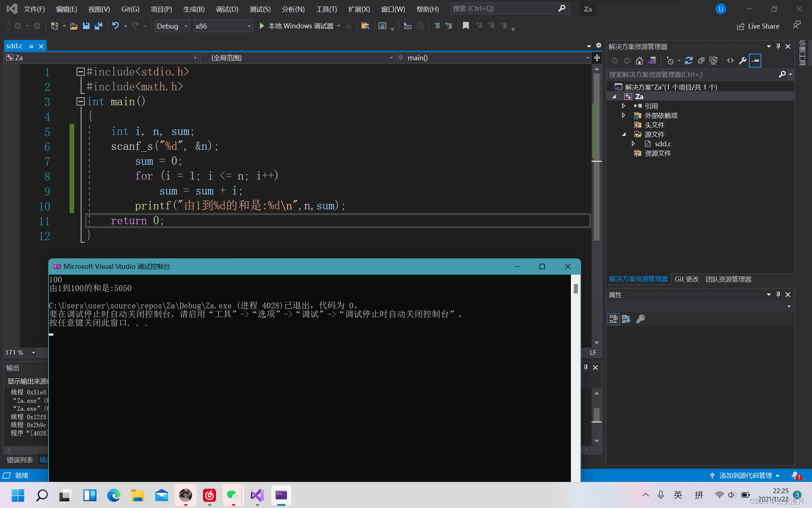Switch to the Git 更改 tab
The height and width of the screenshot is (508, 812).
coord(687,279)
